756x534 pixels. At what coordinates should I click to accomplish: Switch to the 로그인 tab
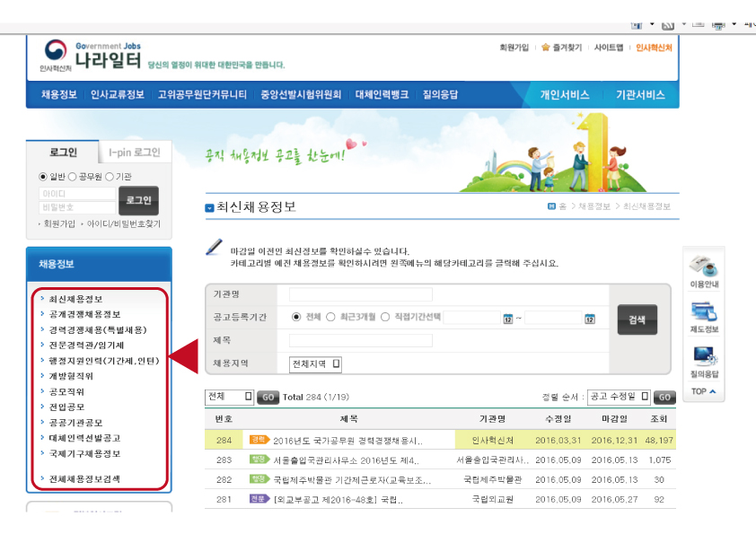point(63,153)
